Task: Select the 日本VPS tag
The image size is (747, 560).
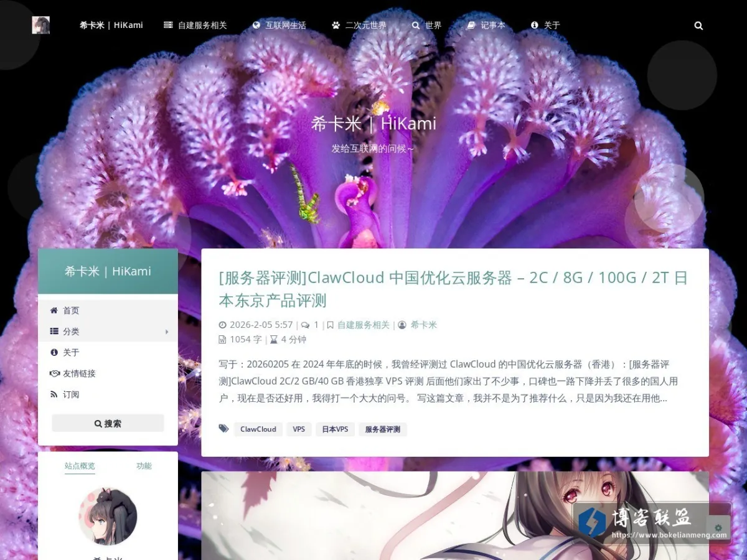Action: pyautogui.click(x=335, y=429)
